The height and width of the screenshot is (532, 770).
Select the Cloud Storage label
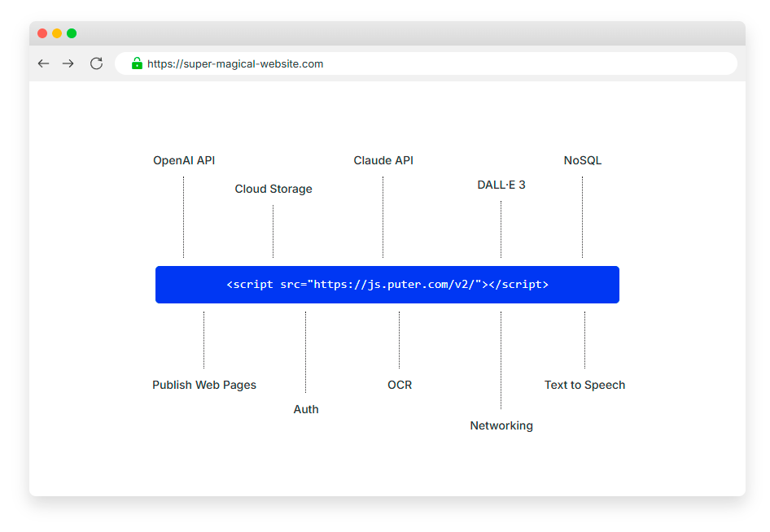tap(273, 189)
